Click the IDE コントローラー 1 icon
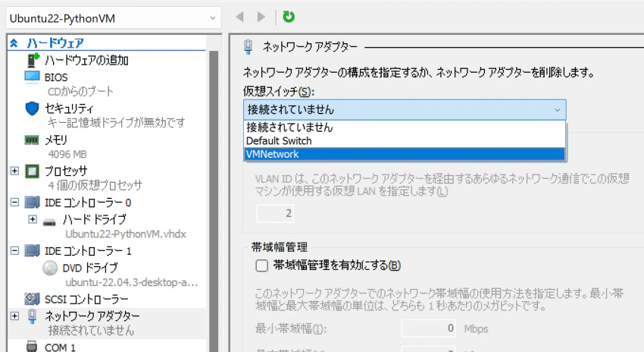This screenshot has height=352, width=644. point(32,251)
